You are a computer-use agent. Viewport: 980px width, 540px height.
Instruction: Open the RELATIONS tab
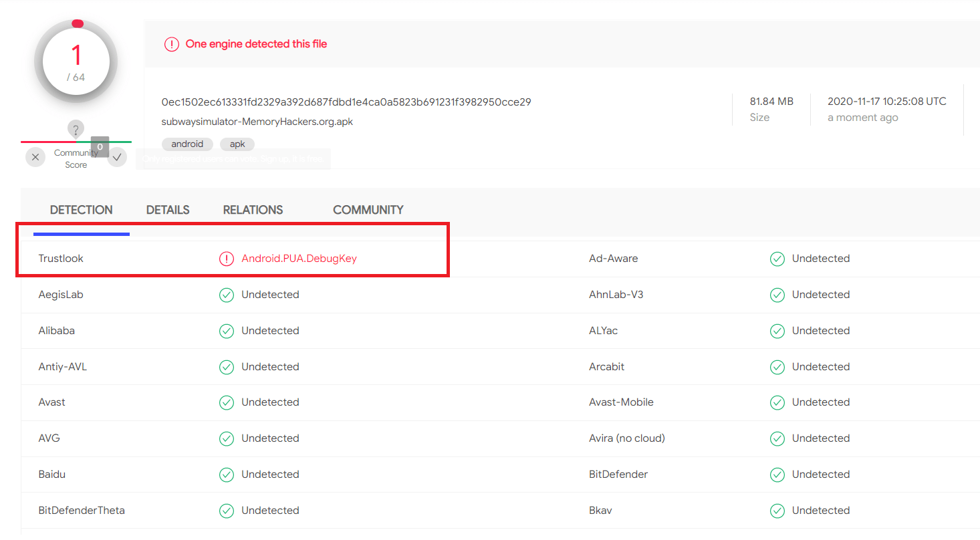click(253, 210)
